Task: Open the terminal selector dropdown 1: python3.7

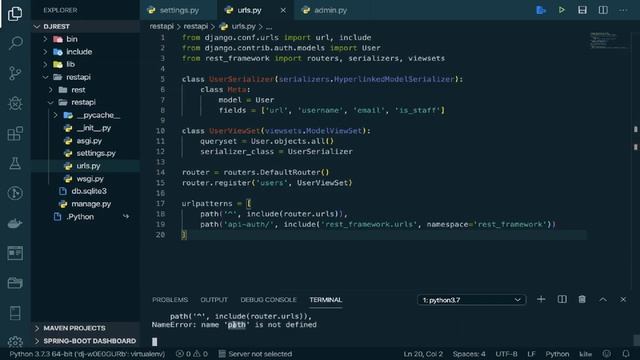Action: (x=471, y=300)
